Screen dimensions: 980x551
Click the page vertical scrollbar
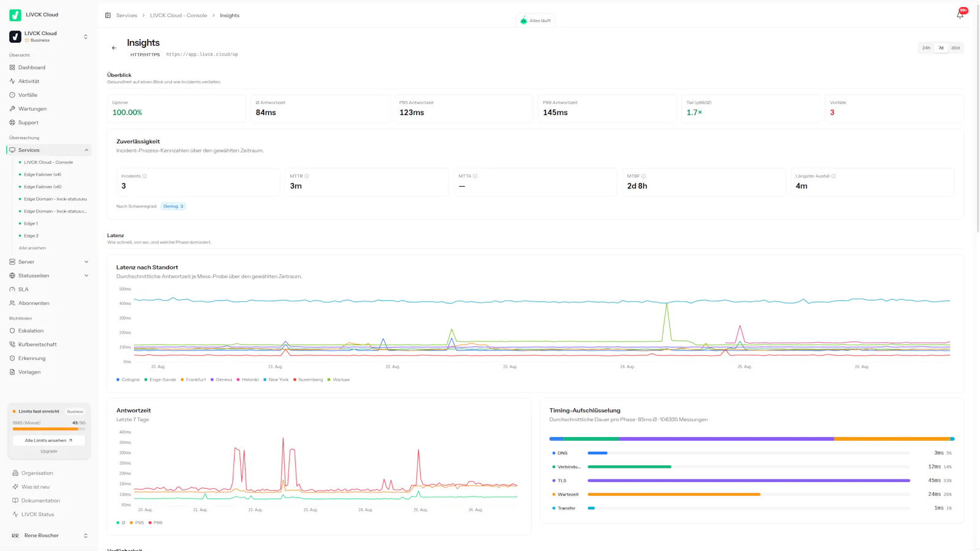tap(977, 119)
